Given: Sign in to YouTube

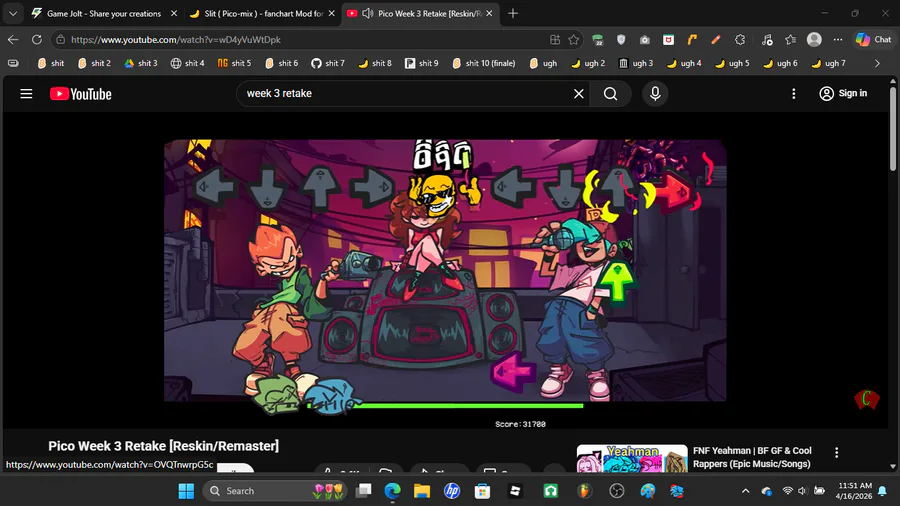Looking at the screenshot, I should [843, 94].
